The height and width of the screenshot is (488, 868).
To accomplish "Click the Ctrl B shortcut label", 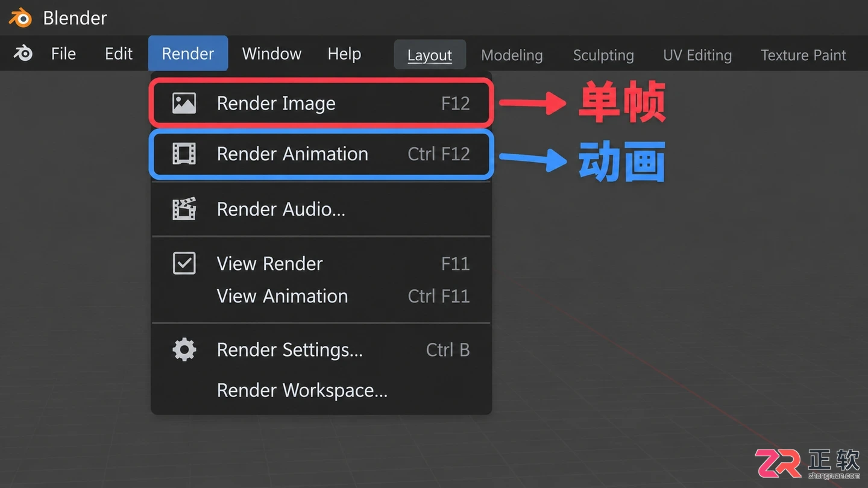I will (448, 349).
